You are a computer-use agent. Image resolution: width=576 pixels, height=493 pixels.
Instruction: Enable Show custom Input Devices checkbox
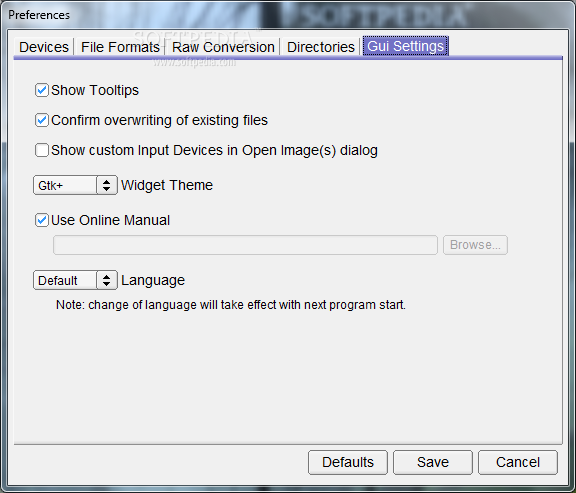42,150
